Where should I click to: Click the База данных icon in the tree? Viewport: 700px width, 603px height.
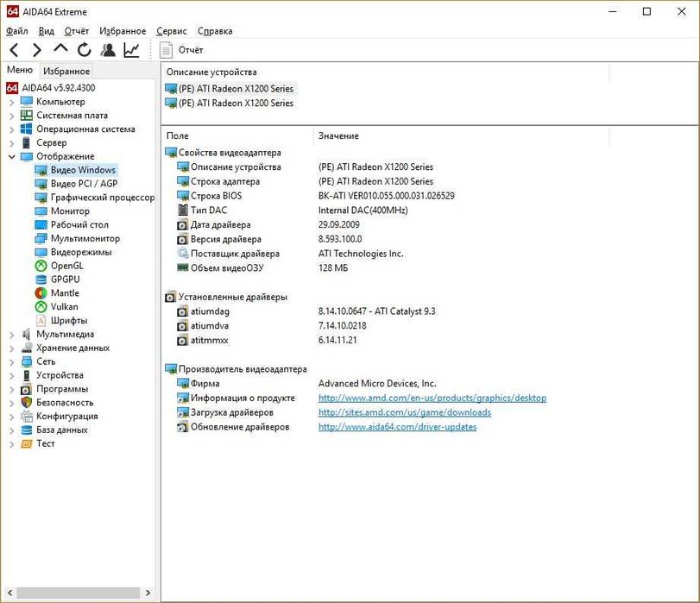pyautogui.click(x=27, y=430)
